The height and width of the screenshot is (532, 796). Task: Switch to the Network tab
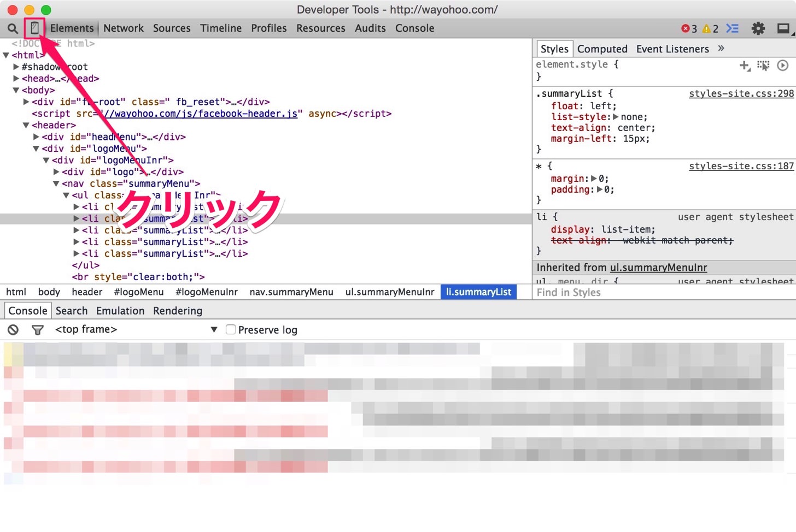[124, 28]
